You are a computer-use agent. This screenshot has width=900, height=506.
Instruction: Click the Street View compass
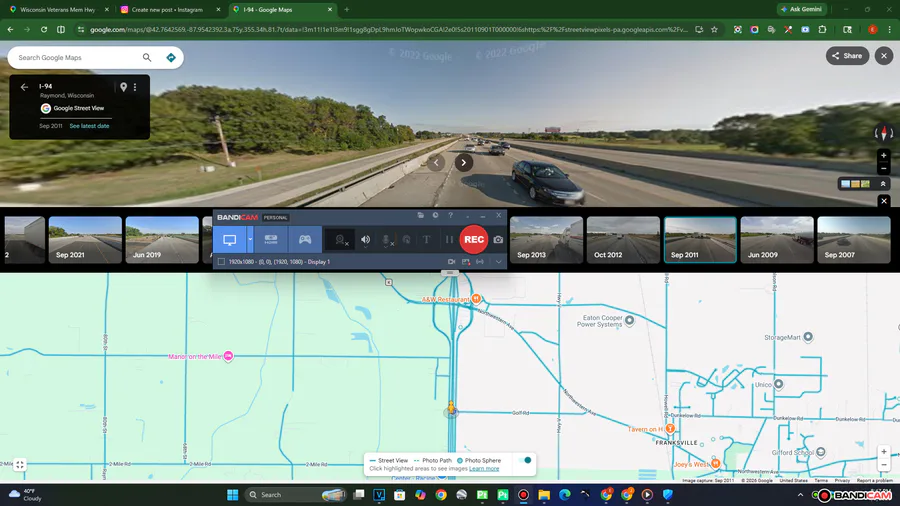(884, 133)
